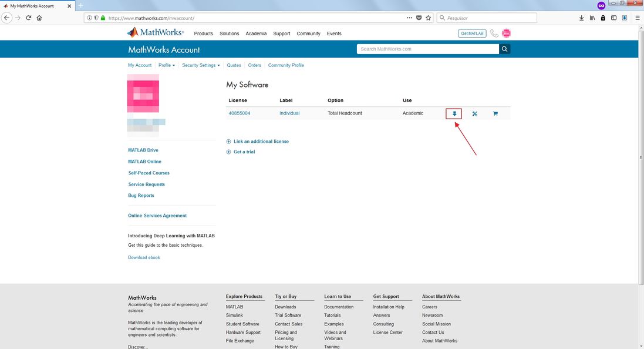This screenshot has height=349, width=644.
Task: Open Documentation footer link
Action: tap(339, 307)
